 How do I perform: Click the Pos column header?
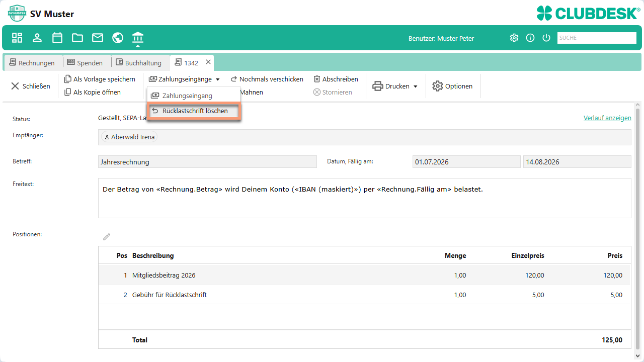coord(122,255)
